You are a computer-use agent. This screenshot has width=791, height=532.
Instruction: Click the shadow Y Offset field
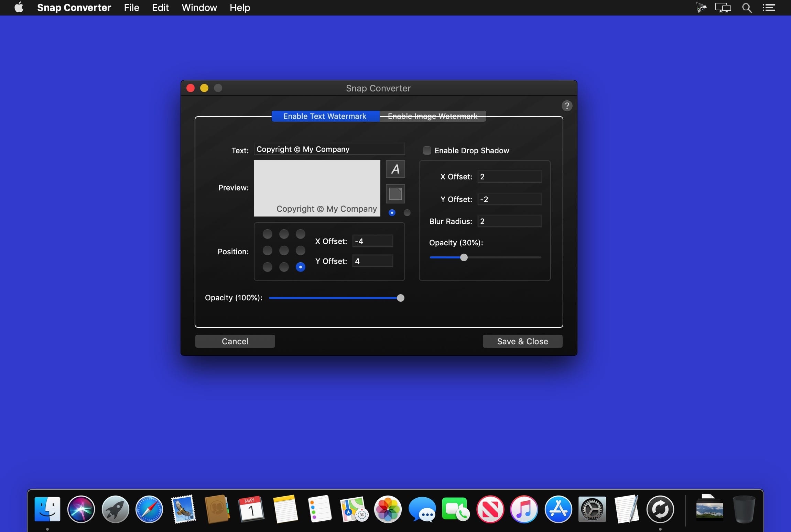point(509,199)
